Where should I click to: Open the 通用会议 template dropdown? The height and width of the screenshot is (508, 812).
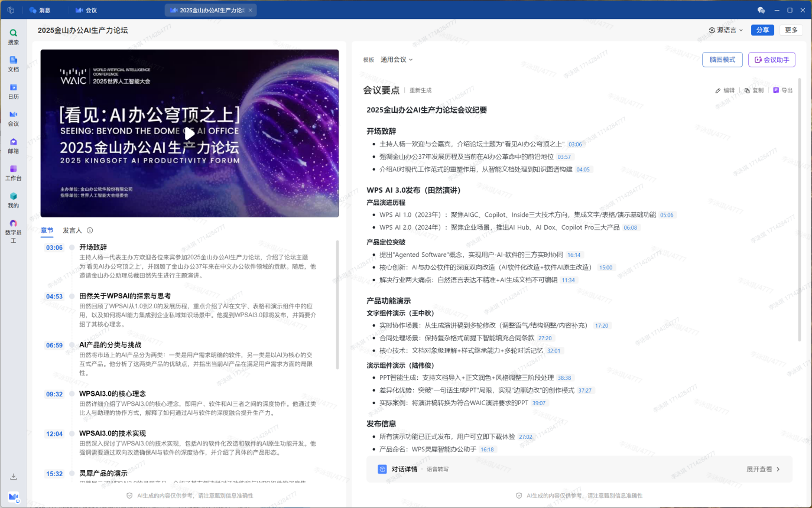coord(397,60)
